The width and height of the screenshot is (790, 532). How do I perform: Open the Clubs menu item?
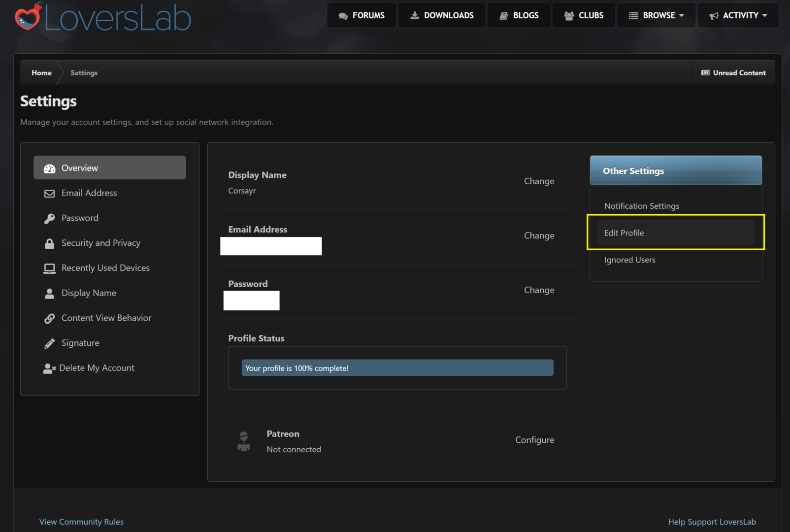pyautogui.click(x=584, y=15)
